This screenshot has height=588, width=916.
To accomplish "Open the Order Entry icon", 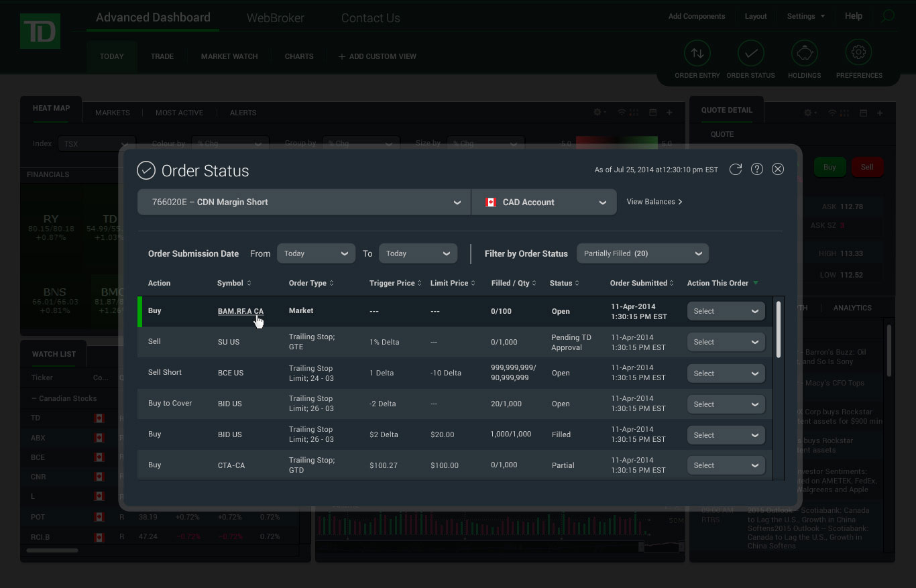I will (697, 53).
